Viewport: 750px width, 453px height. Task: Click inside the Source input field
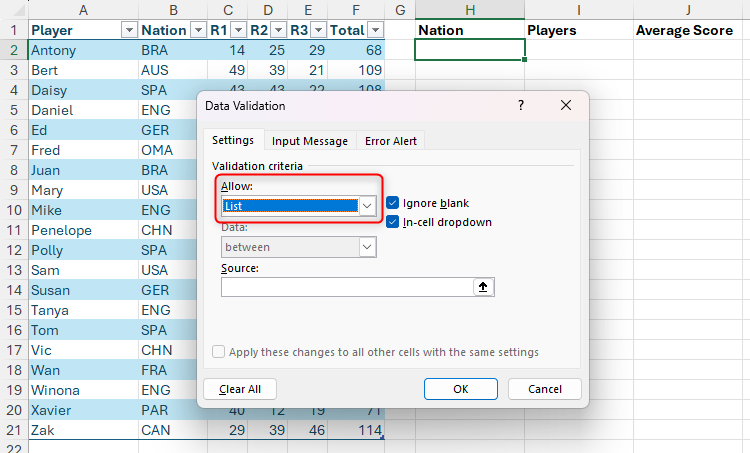pos(347,287)
